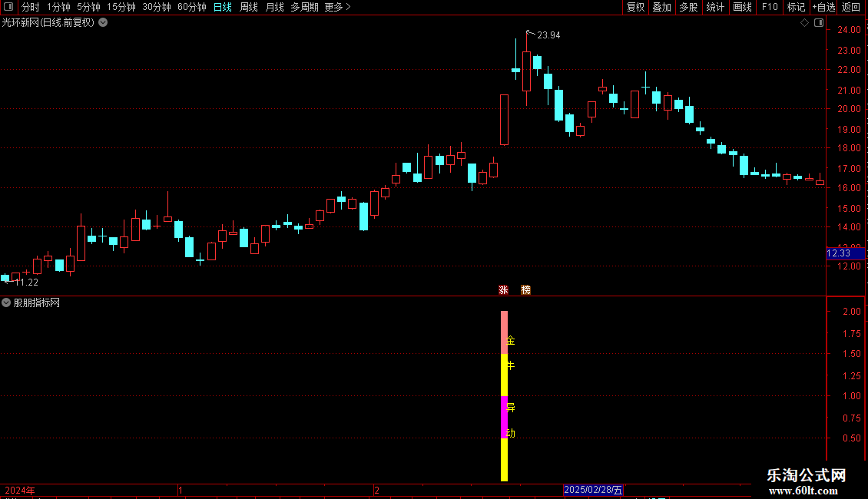Open the 光环新网 chart settings dropdown arrow
868x499 pixels.
coord(103,22)
